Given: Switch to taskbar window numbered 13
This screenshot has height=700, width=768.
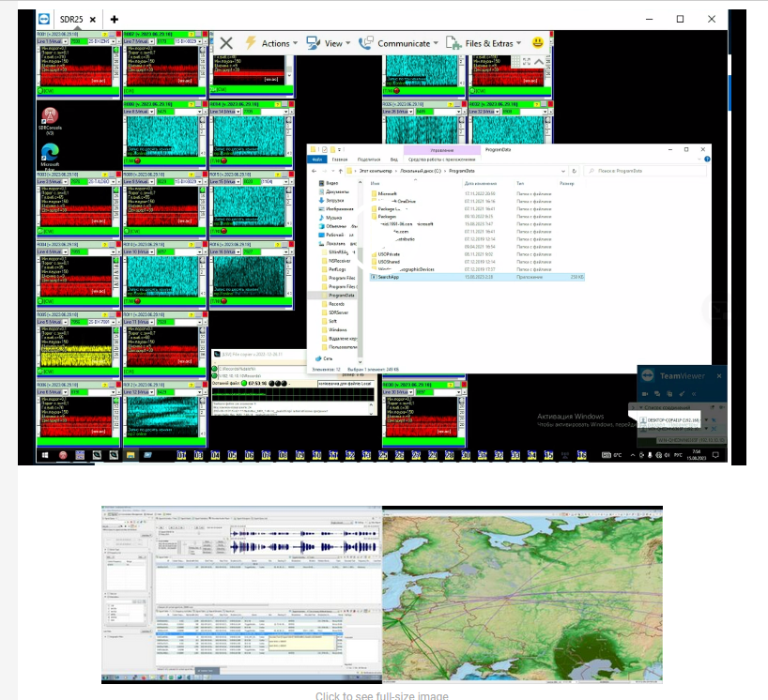Looking at the screenshot, I should (x=366, y=455).
